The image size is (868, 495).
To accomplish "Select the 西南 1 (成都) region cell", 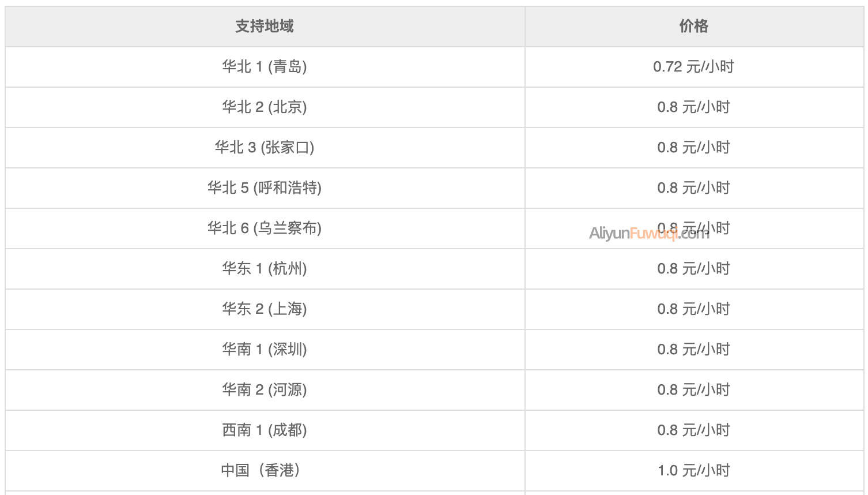I will [x=265, y=430].
